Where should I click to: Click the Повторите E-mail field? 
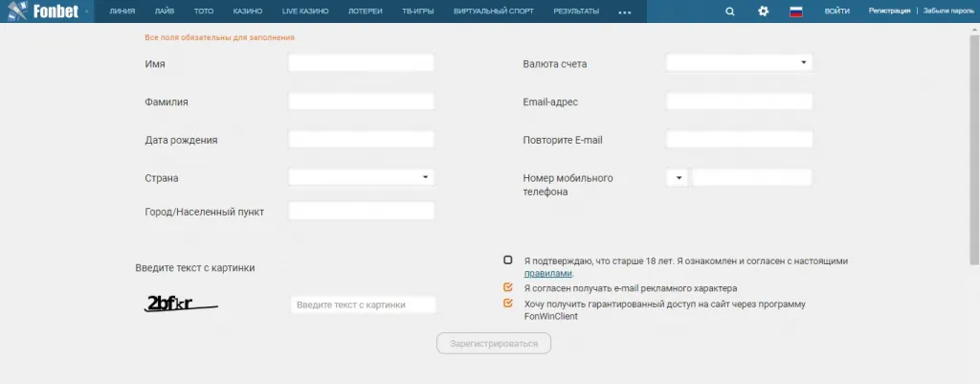coord(740,140)
